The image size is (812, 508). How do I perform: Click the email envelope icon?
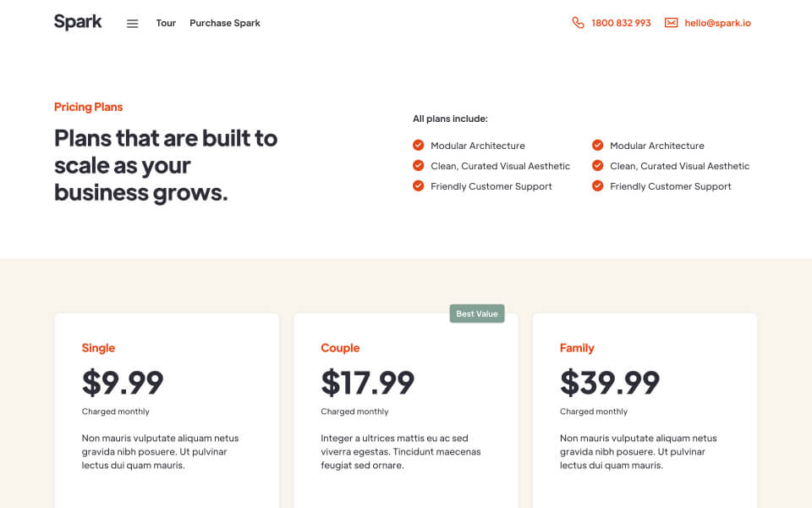(671, 23)
